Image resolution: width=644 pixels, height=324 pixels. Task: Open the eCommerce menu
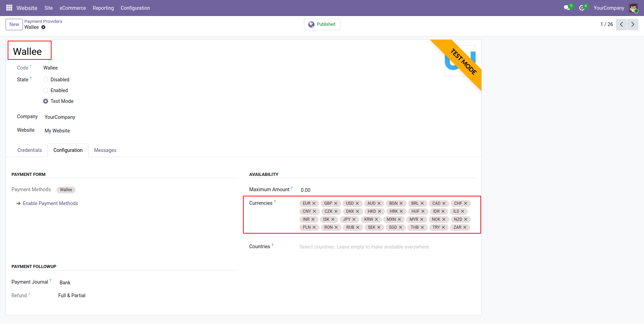73,8
